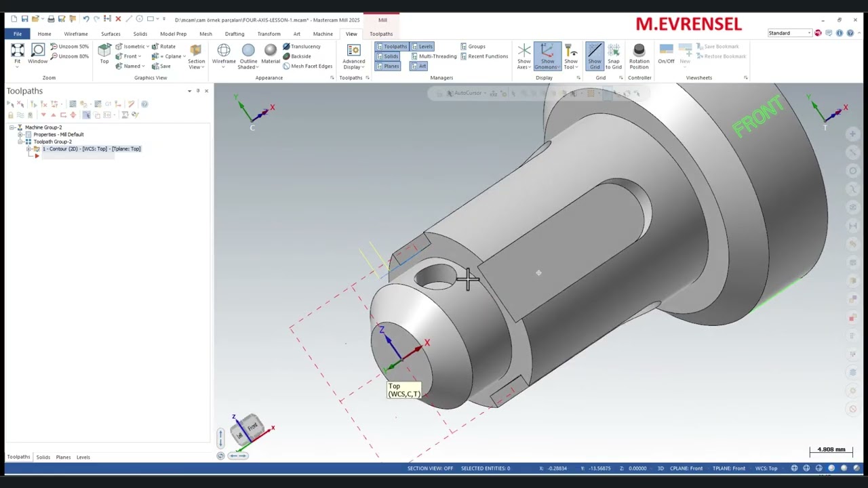Open Help from the blue question mark icon
The width and height of the screenshot is (868, 488).
pos(850,33)
